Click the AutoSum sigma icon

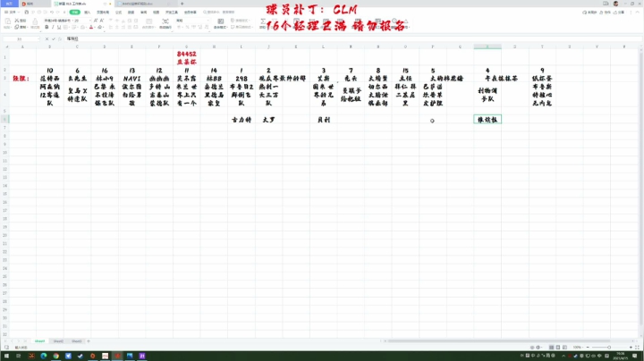pos(263,21)
